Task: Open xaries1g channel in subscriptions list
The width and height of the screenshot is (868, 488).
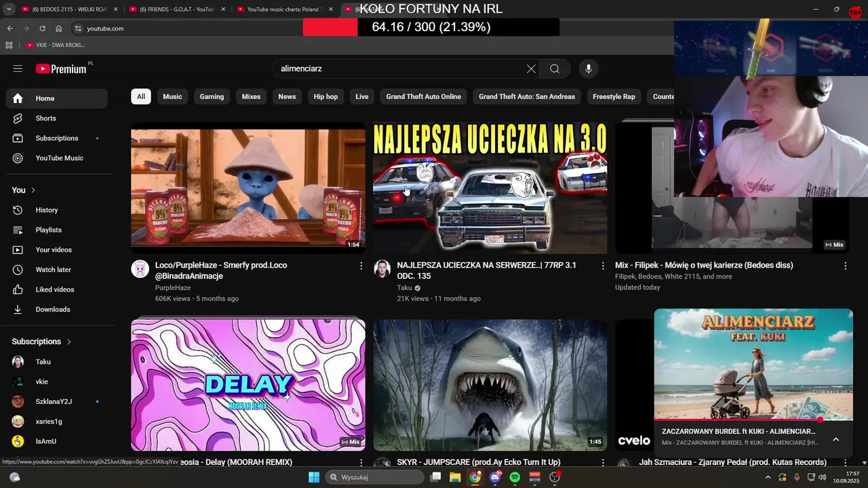Action: point(57,422)
